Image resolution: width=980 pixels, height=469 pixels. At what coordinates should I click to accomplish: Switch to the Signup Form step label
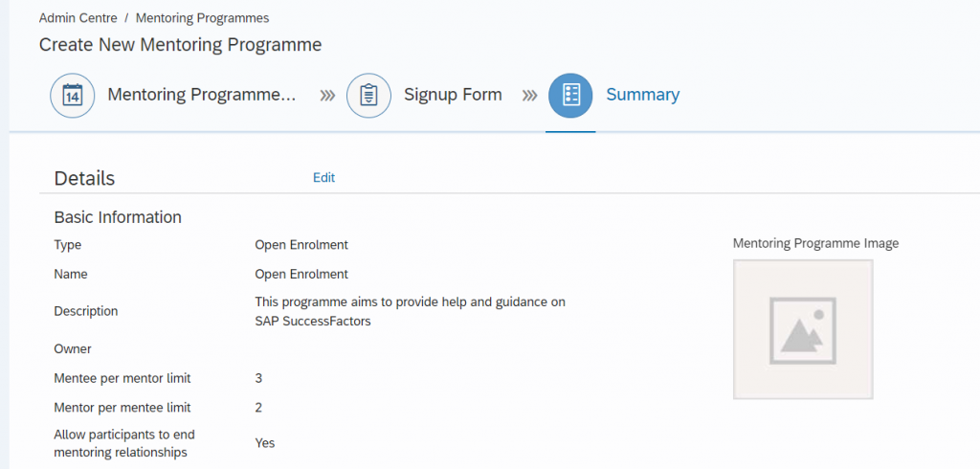tap(453, 95)
